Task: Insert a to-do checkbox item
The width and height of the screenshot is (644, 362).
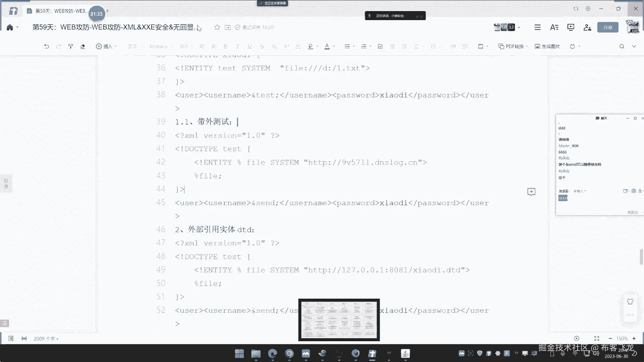Action: click(380, 46)
